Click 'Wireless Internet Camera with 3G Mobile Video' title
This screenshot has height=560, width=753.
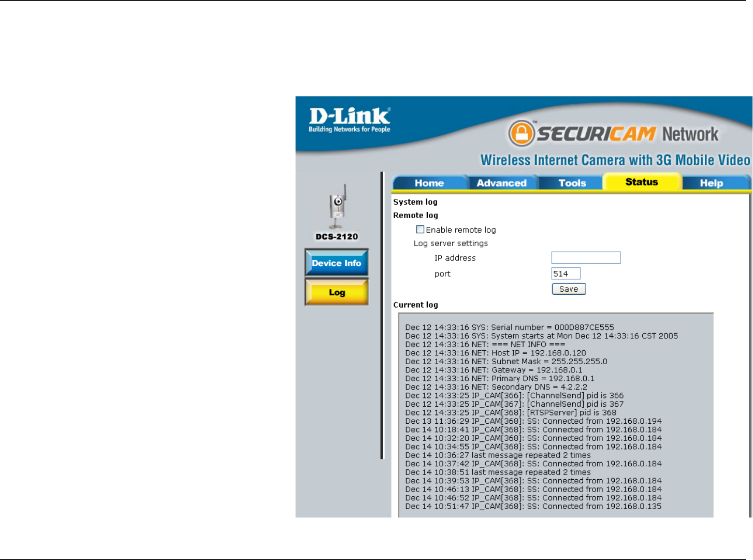[x=615, y=160]
